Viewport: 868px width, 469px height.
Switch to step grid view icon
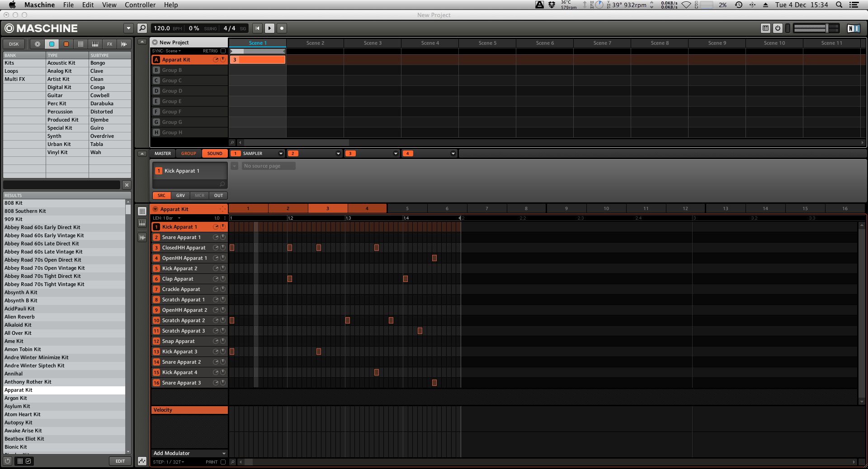point(142,211)
